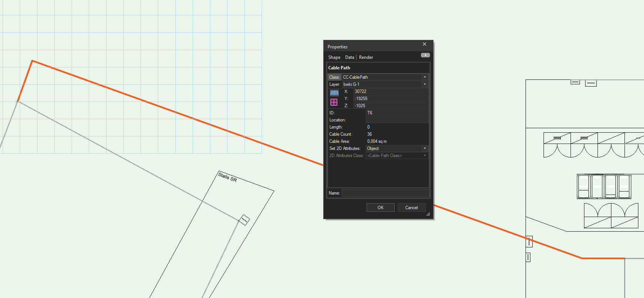644x298 pixels.
Task: Click the Y coordinate field
Action: coord(391,99)
